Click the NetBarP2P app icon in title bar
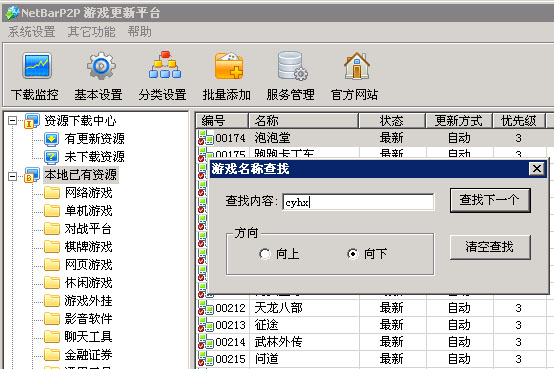 12,13
